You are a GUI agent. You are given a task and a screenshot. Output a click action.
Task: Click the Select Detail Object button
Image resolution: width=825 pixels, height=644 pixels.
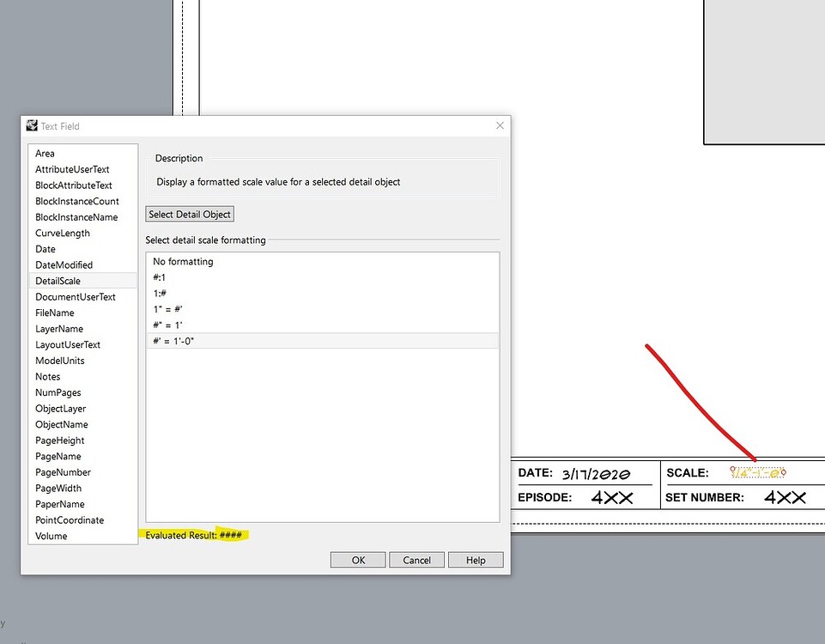pos(189,214)
